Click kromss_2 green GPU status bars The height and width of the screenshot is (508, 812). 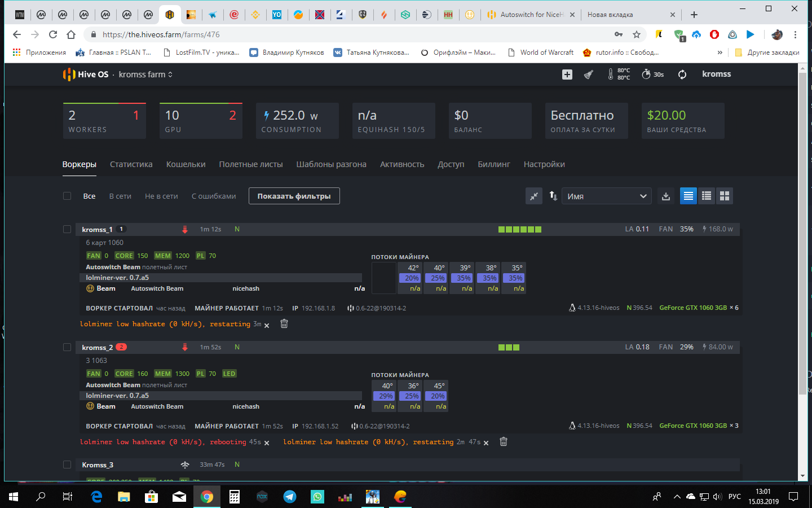(x=509, y=347)
